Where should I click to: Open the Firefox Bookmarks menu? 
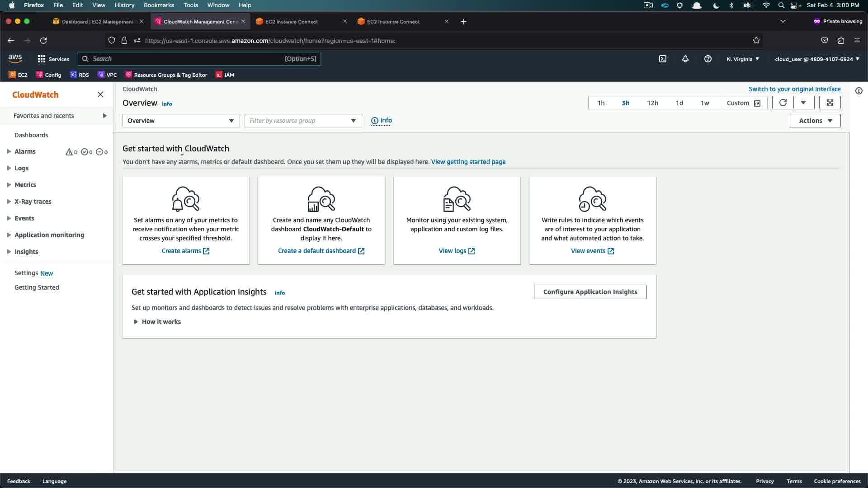[159, 5]
